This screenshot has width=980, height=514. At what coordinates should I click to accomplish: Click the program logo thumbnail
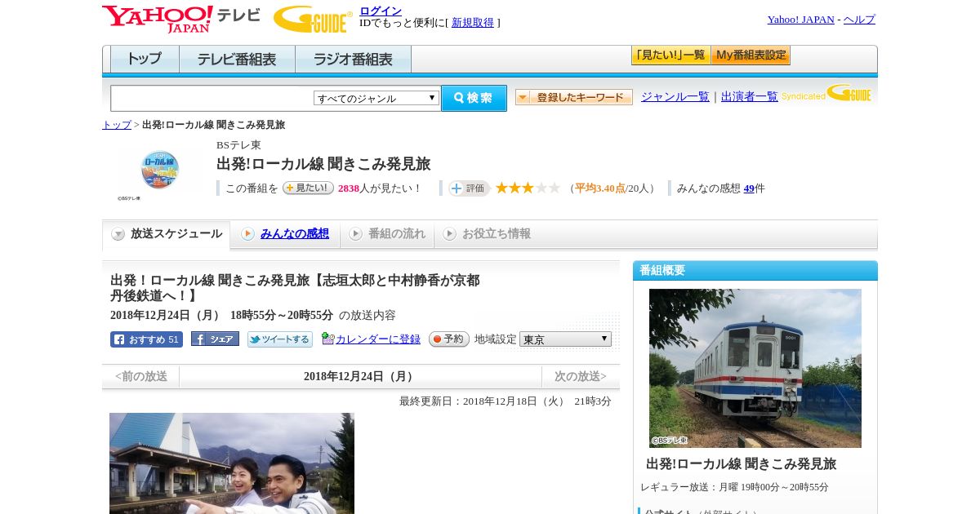pyautogui.click(x=159, y=170)
